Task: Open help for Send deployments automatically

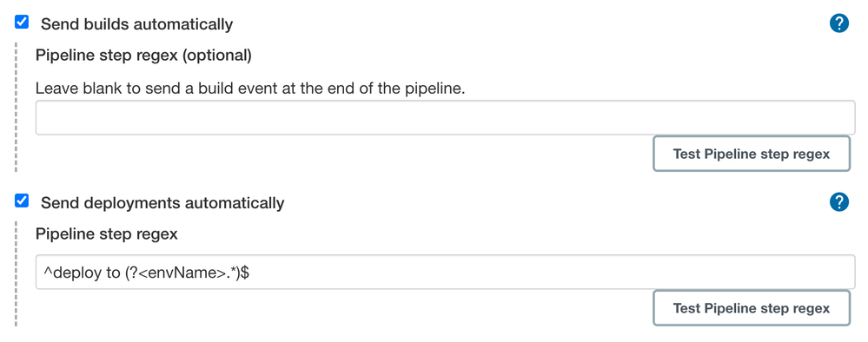Action: click(839, 202)
